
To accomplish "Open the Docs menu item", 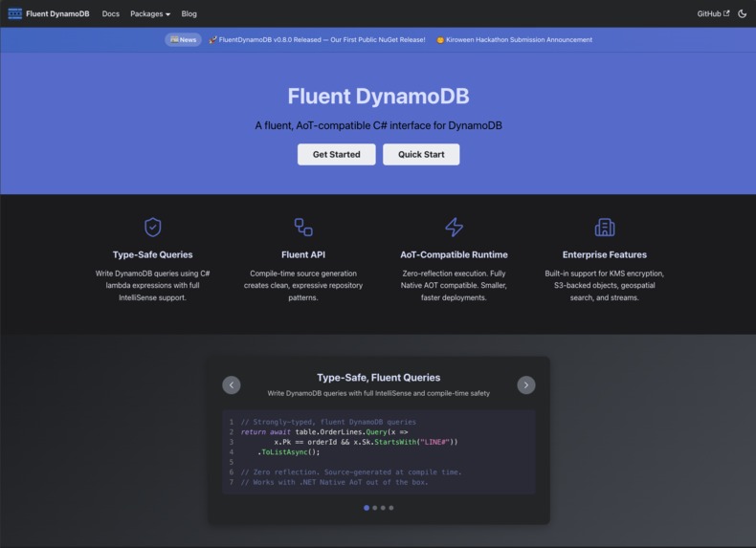I will 110,14.
